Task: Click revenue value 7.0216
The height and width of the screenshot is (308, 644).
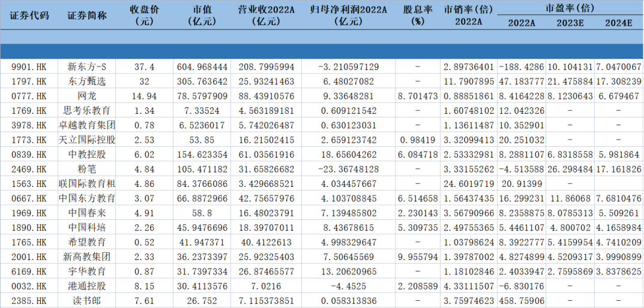Action: tap(266, 285)
